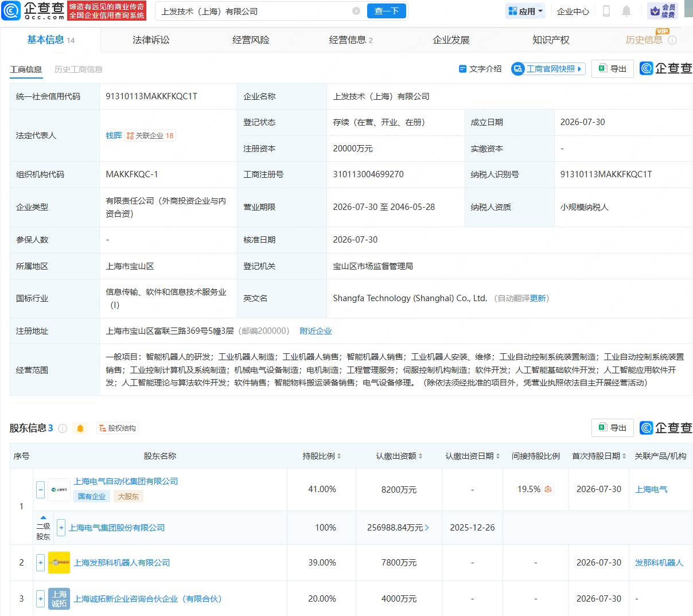
Task: Expand 上海诚拓新企业咨询合伙企业 row
Action: click(40, 599)
